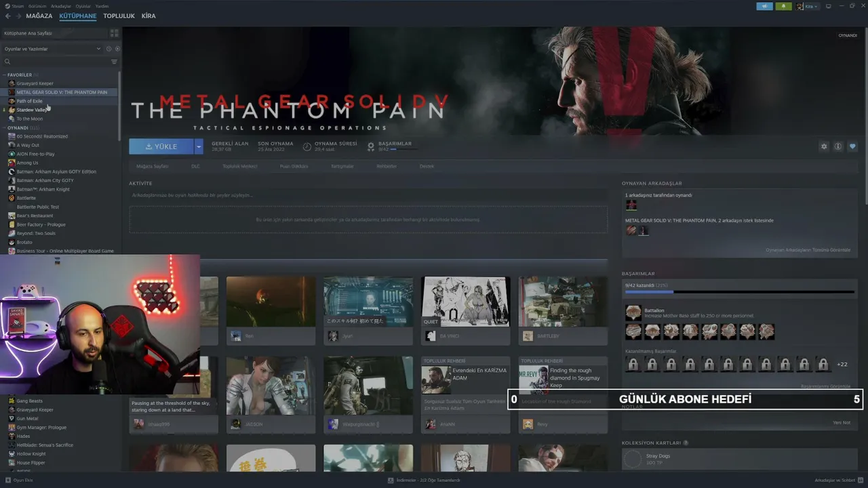Click the play time clock icon
Image resolution: width=868 pixels, height=488 pixels.
(307, 146)
